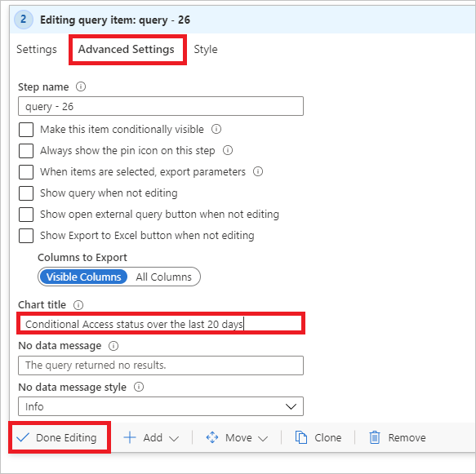Click the info icon beside Chart title

78,305
